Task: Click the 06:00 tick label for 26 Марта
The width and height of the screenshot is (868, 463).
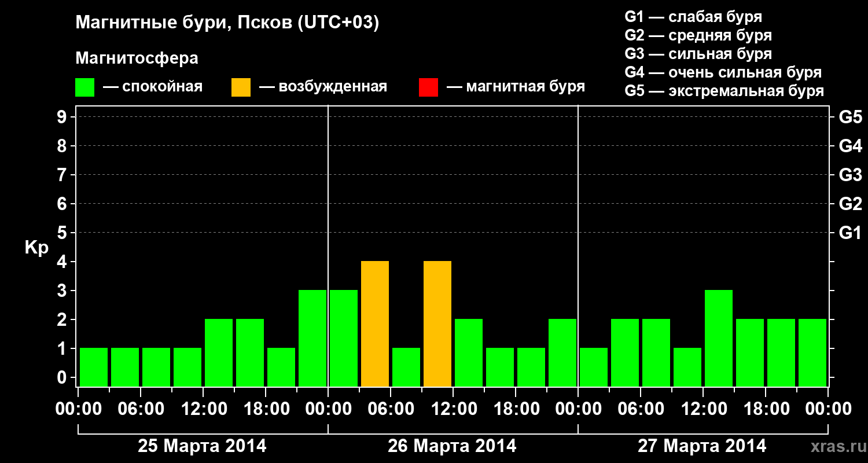Action: click(x=392, y=409)
